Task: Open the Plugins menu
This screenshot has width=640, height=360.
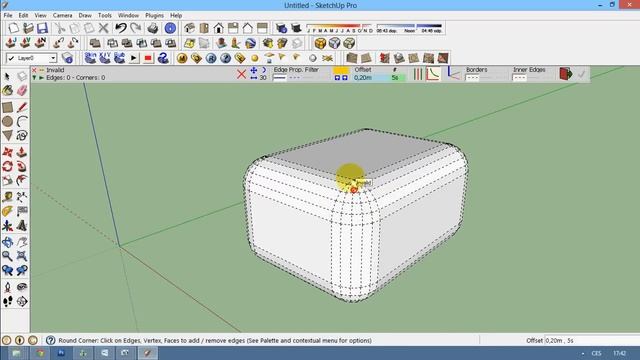Action: [x=154, y=15]
